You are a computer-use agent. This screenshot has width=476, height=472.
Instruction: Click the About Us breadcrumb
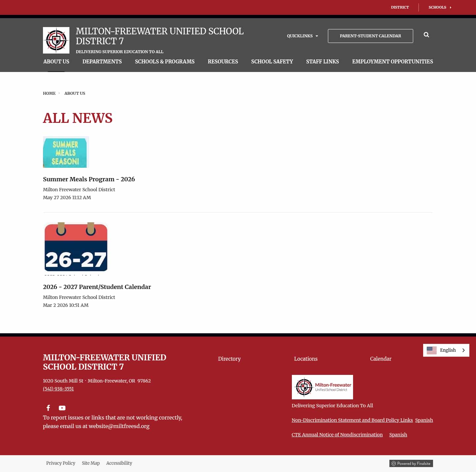(x=75, y=93)
